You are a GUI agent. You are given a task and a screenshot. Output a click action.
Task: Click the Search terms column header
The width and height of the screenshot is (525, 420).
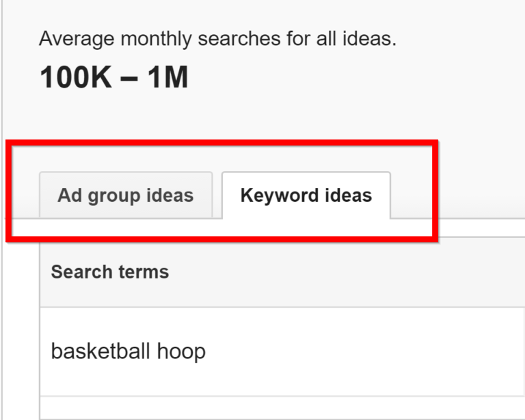coord(110,272)
